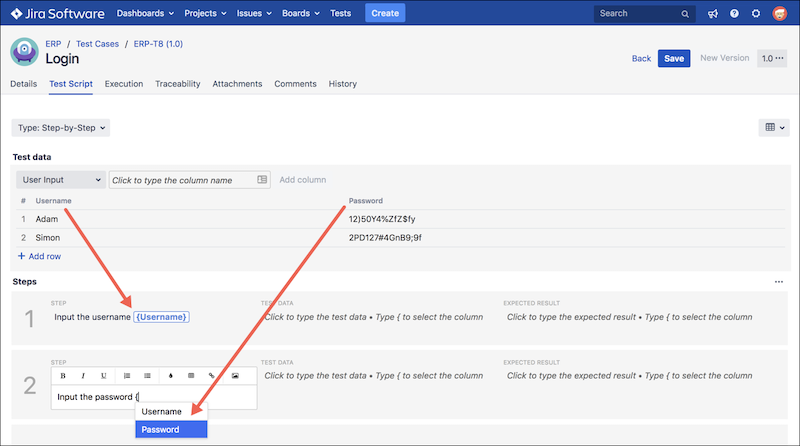
Task: Click the column name input field
Action: pos(182,180)
